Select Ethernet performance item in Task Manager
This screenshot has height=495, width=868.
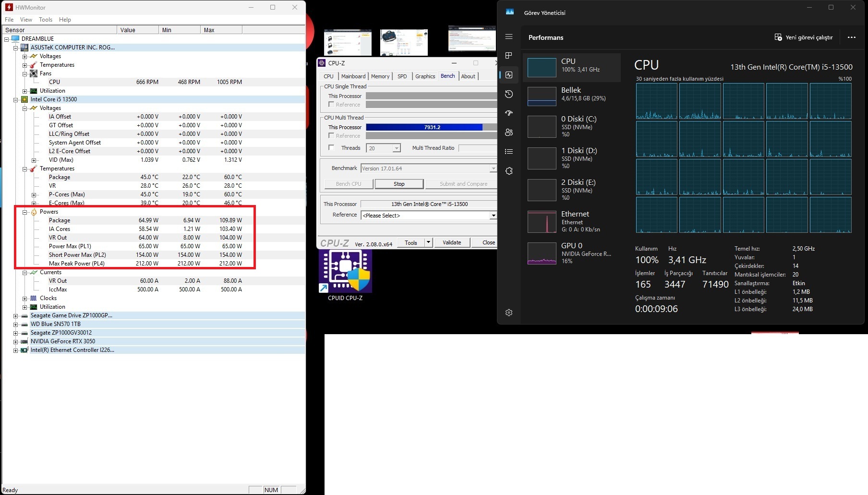572,221
